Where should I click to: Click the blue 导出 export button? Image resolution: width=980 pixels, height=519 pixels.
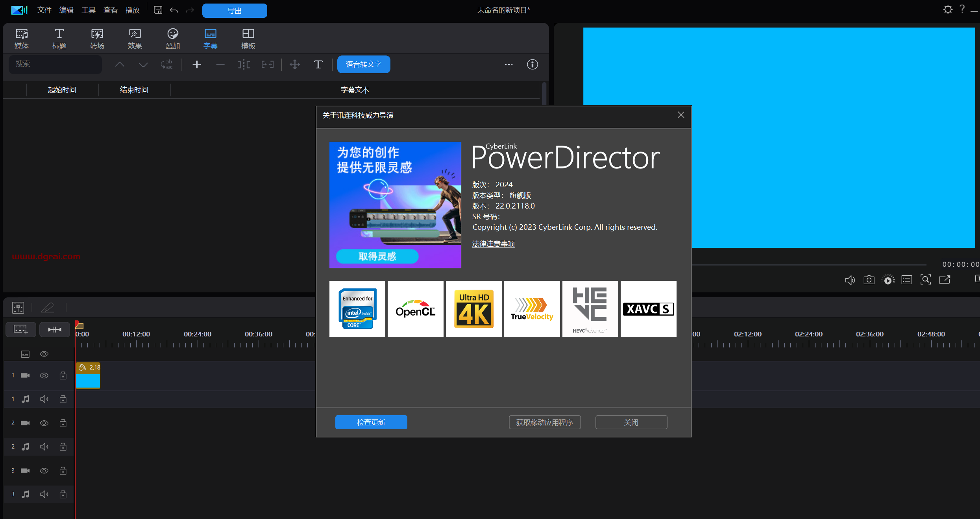point(235,11)
